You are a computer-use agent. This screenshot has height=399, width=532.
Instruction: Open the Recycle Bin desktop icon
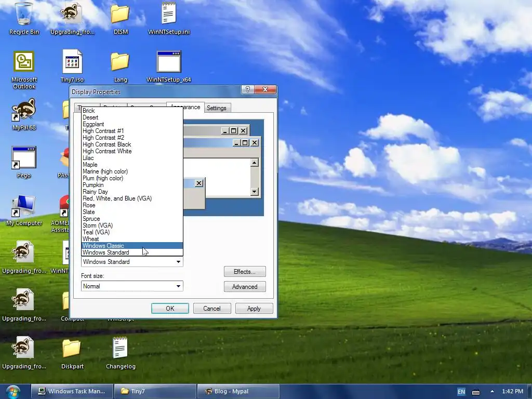24,19
